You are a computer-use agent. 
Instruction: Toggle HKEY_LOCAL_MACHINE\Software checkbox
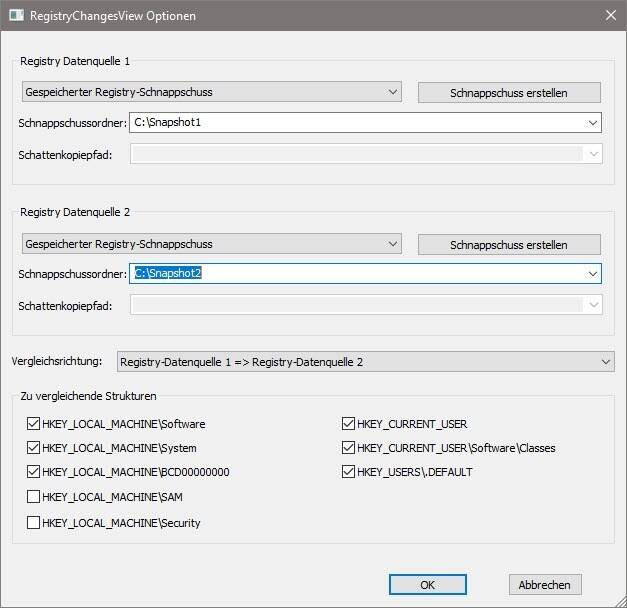34,424
